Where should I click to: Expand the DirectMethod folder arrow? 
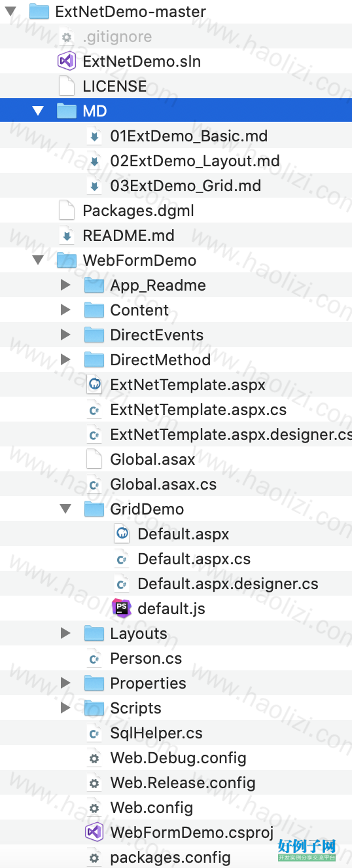coord(65,360)
